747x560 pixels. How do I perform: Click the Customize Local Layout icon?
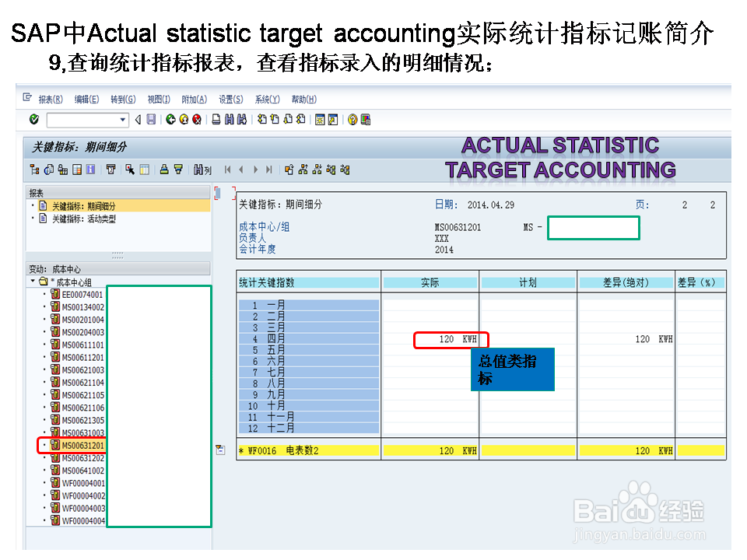(x=366, y=120)
